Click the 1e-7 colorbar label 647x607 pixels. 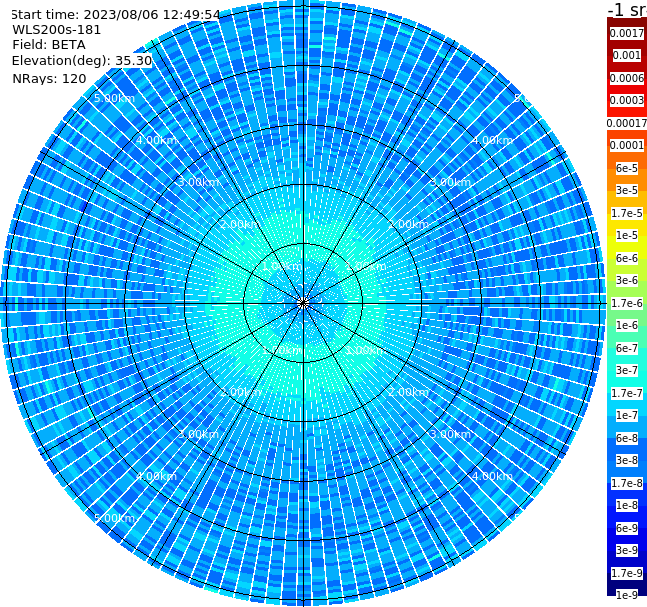point(627,415)
